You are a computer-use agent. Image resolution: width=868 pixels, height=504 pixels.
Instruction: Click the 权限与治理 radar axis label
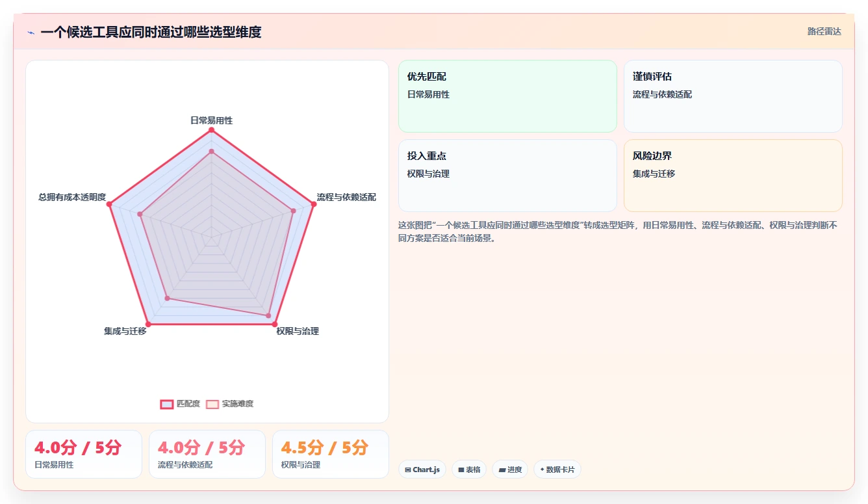298,331
